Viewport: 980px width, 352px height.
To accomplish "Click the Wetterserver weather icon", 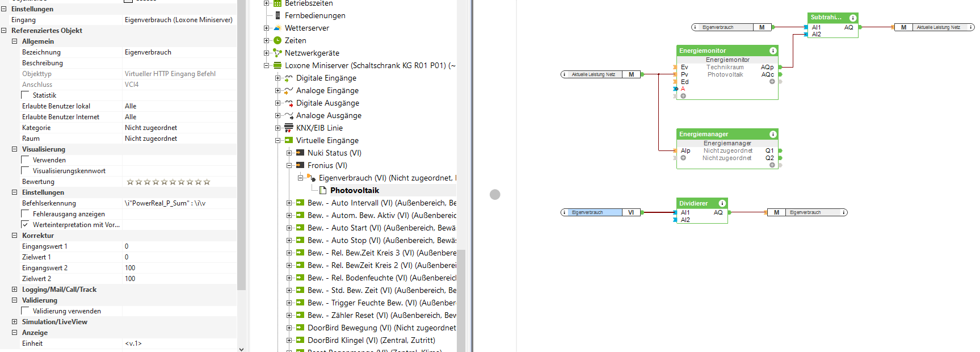I will pos(277,28).
